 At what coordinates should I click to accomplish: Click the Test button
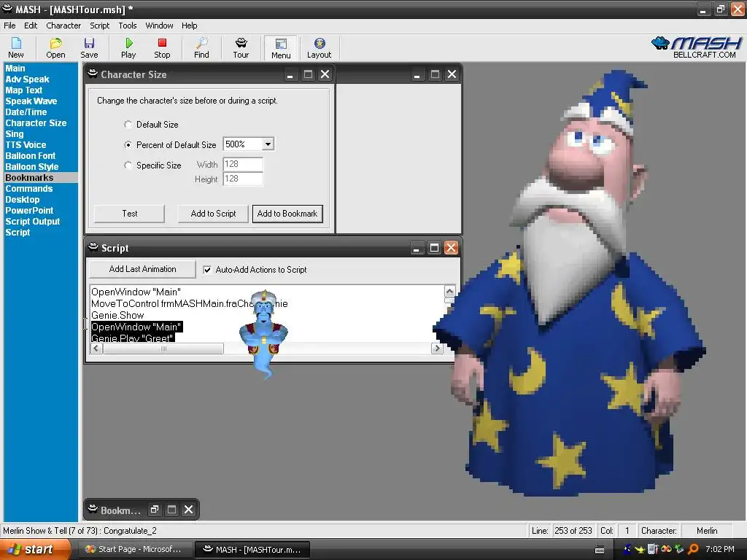[x=129, y=214]
